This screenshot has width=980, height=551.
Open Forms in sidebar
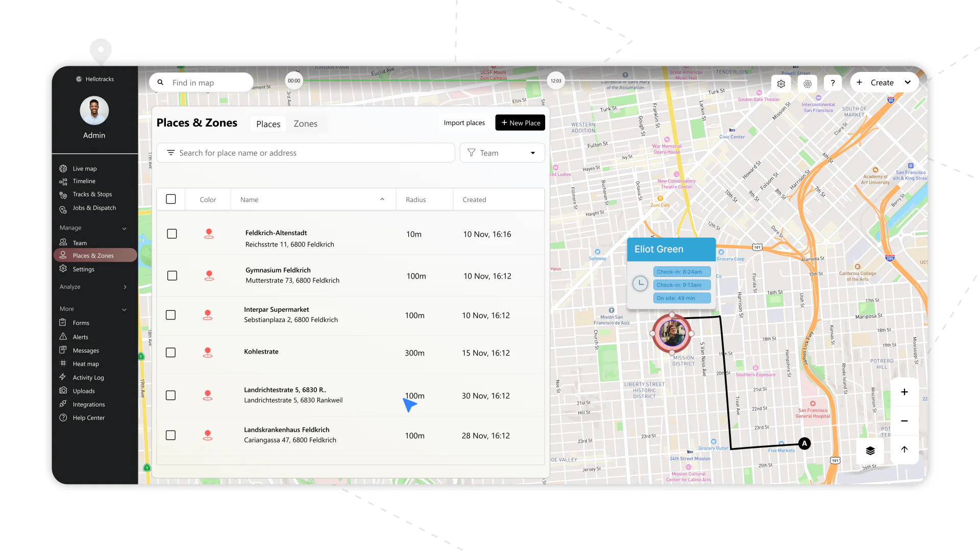81,323
